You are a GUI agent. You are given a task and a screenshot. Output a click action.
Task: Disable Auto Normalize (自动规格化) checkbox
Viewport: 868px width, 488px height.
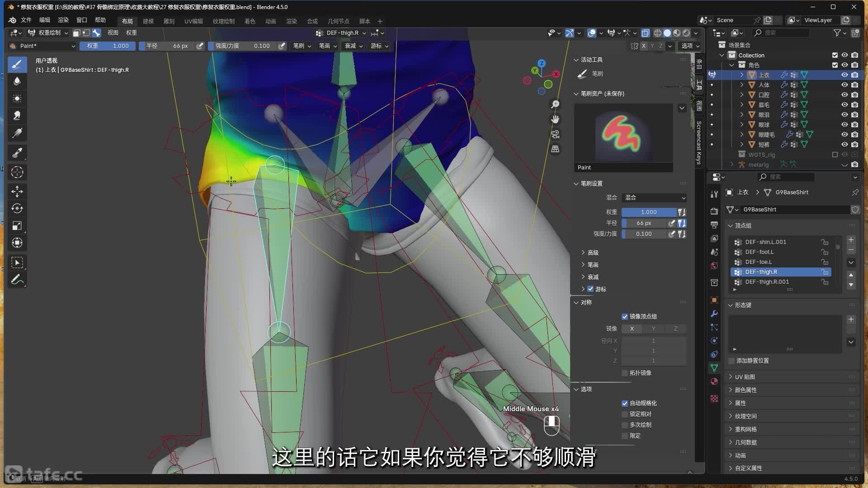(625, 403)
